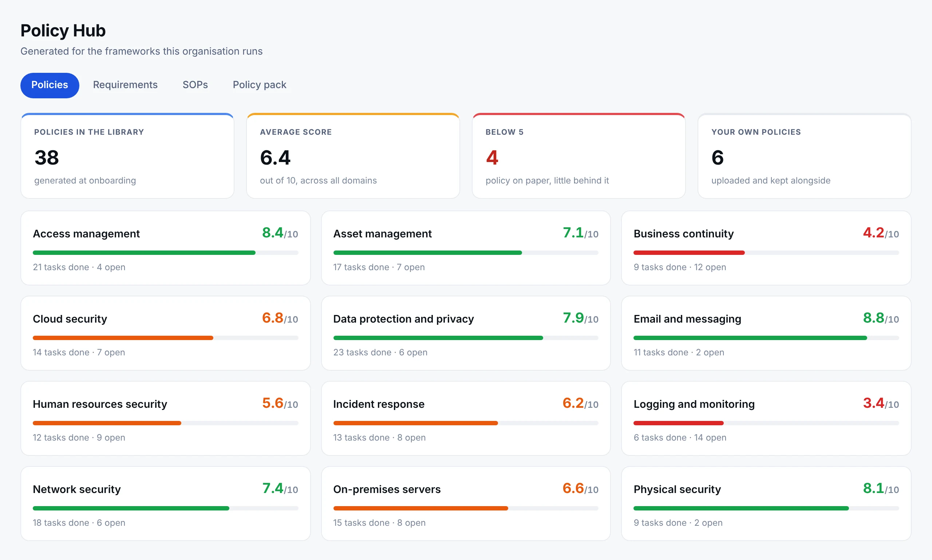Click '12 tasks done · 9 open' text
932x560 pixels.
pos(79,438)
